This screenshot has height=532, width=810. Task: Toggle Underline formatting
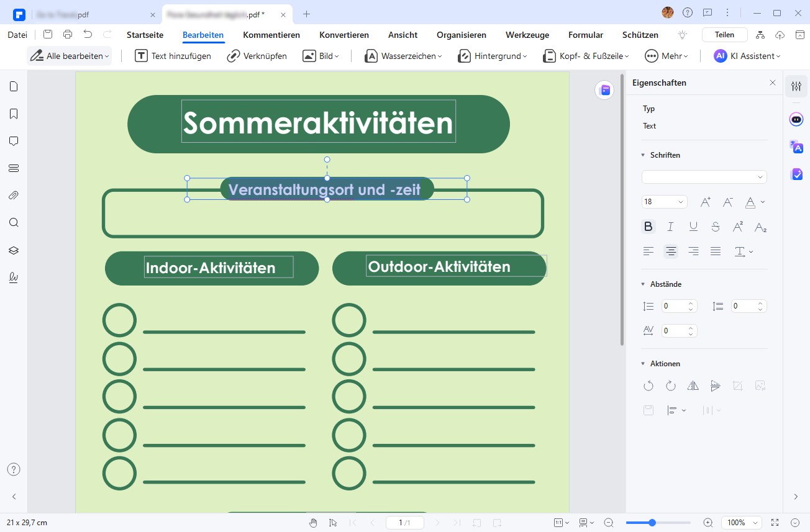(x=693, y=227)
